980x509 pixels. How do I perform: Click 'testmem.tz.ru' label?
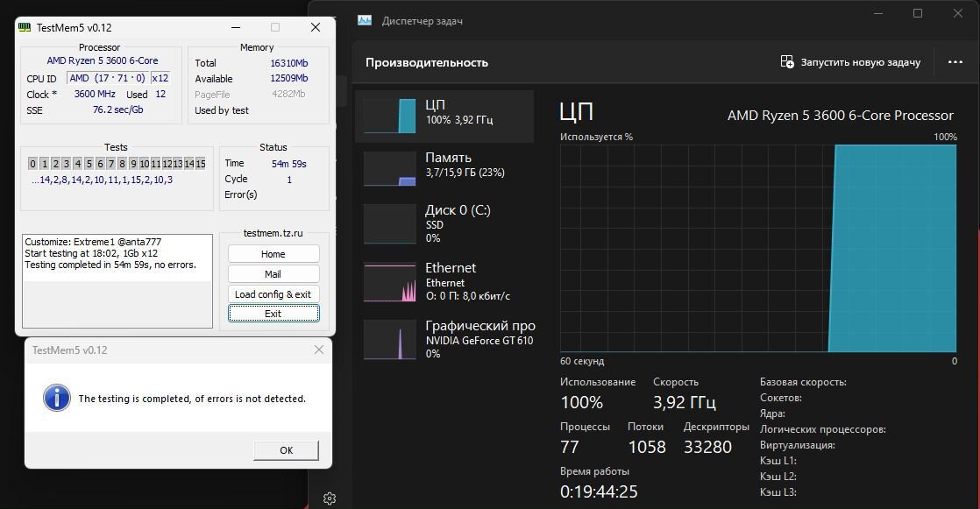tap(273, 233)
